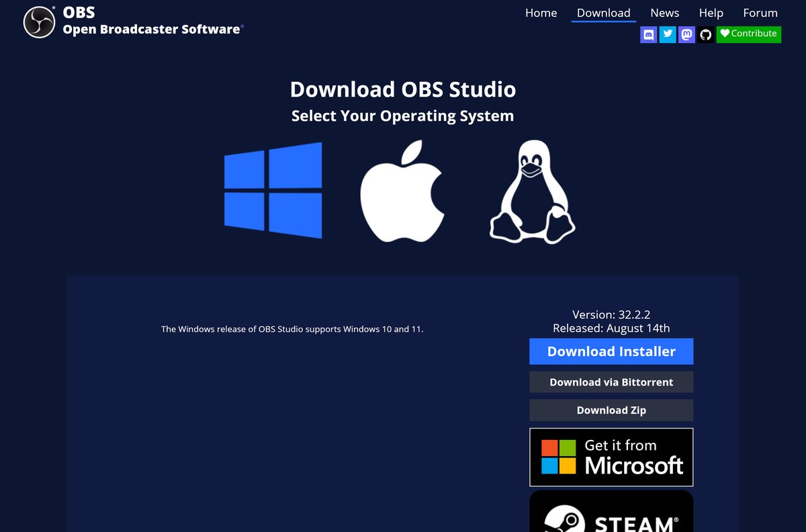Click Download via Bittorrent button
Screen dimensions: 806x532
click(x=611, y=382)
